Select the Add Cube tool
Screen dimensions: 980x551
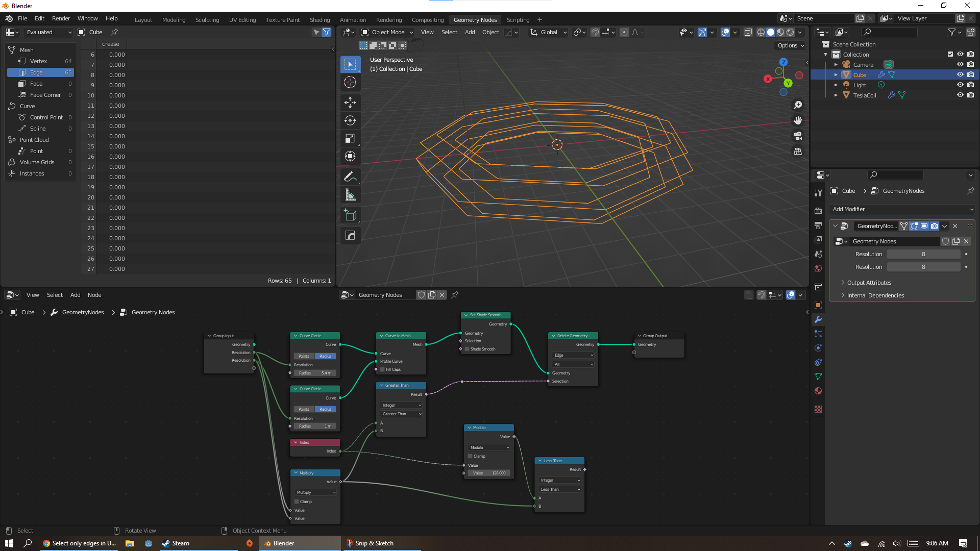[x=350, y=215]
